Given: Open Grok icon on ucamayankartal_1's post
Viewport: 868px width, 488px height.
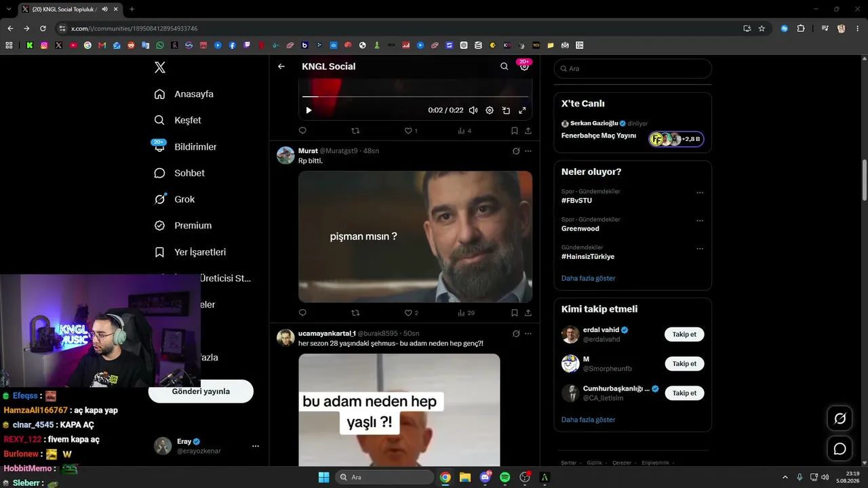Looking at the screenshot, I should 516,333.
